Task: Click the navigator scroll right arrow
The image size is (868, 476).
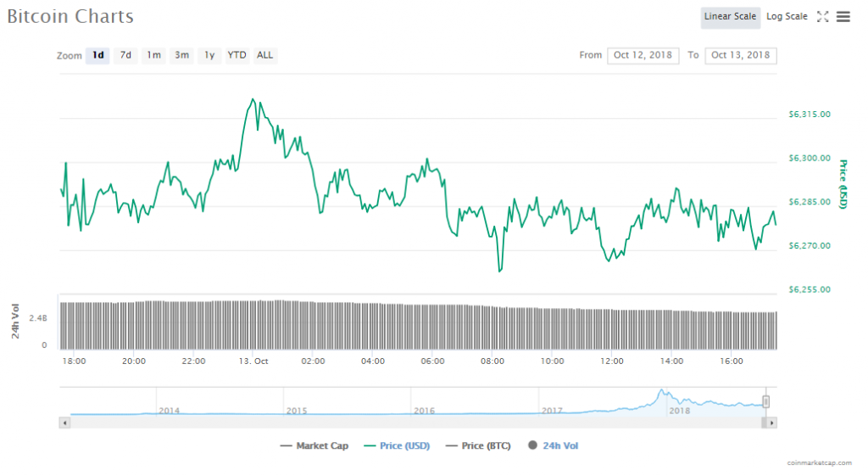Action: pyautogui.click(x=771, y=422)
